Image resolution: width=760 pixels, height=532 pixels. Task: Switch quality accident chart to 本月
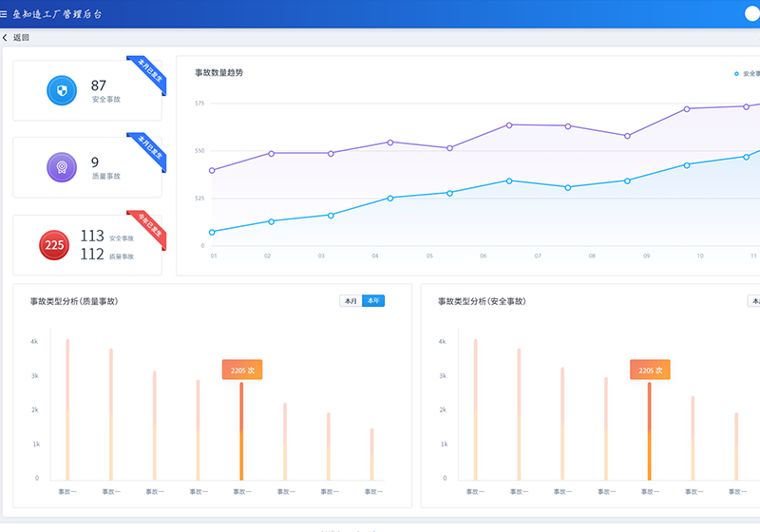(x=351, y=301)
